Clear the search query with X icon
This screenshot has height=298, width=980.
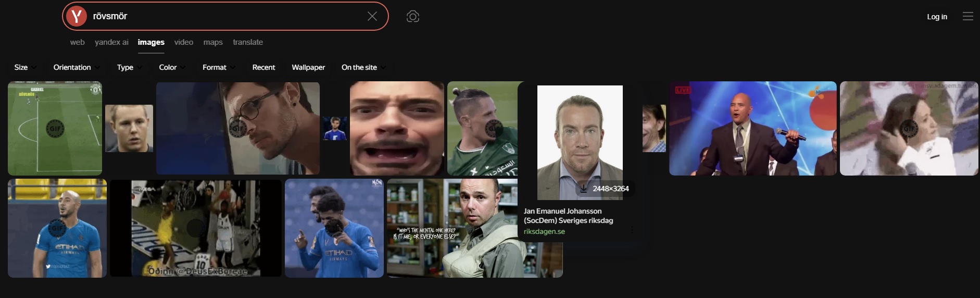(x=372, y=16)
